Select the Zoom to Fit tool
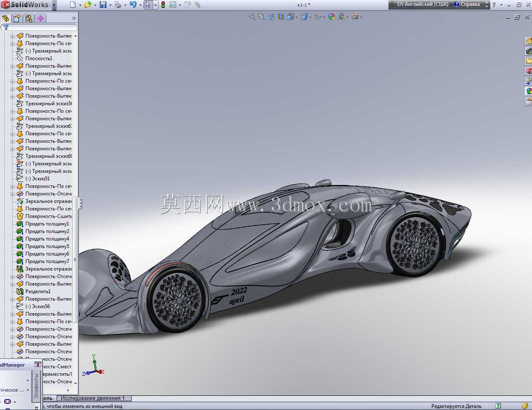 pos(252,17)
